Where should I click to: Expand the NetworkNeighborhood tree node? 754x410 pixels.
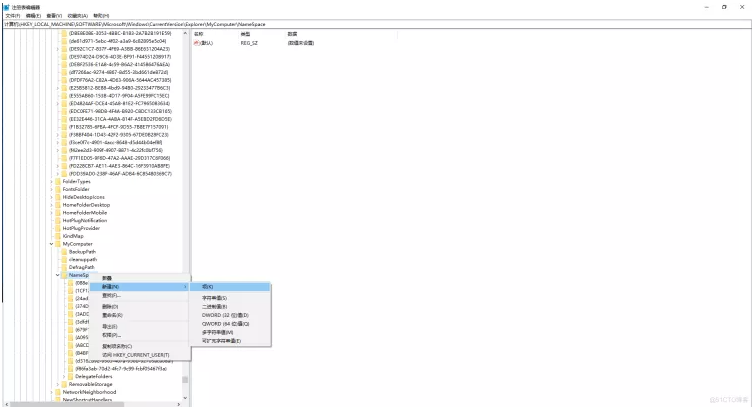[x=51, y=392]
